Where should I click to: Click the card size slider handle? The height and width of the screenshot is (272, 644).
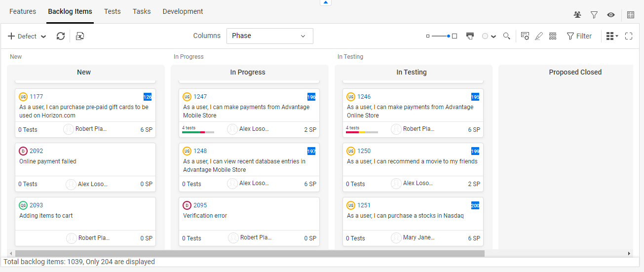point(449,36)
